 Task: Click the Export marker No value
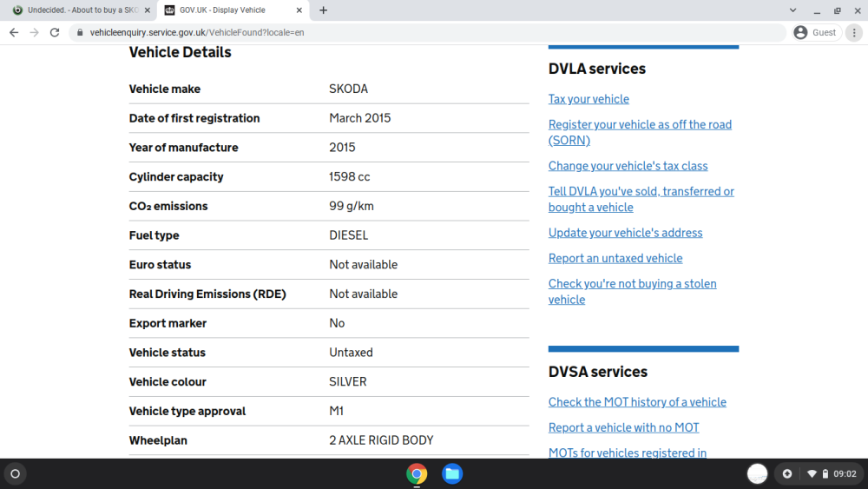click(337, 323)
